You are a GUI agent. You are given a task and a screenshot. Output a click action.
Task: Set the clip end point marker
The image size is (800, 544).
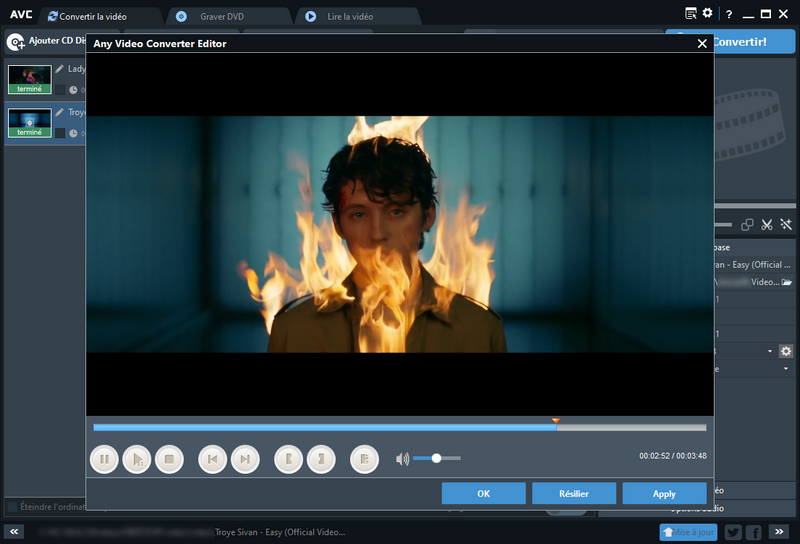click(x=321, y=459)
